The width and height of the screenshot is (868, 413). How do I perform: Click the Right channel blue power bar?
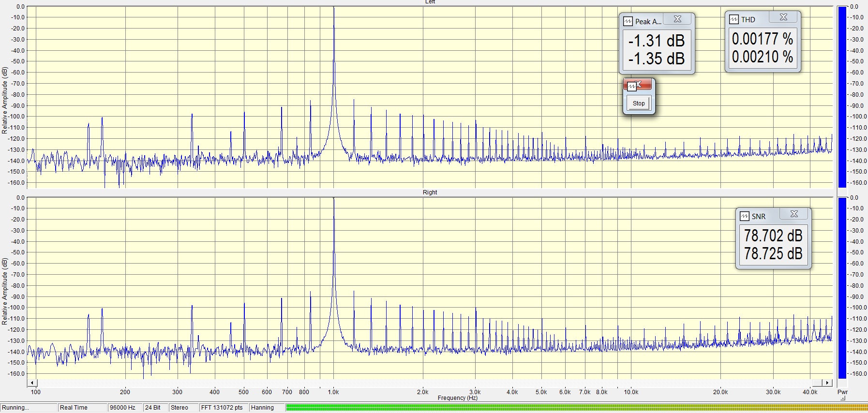pos(842,288)
